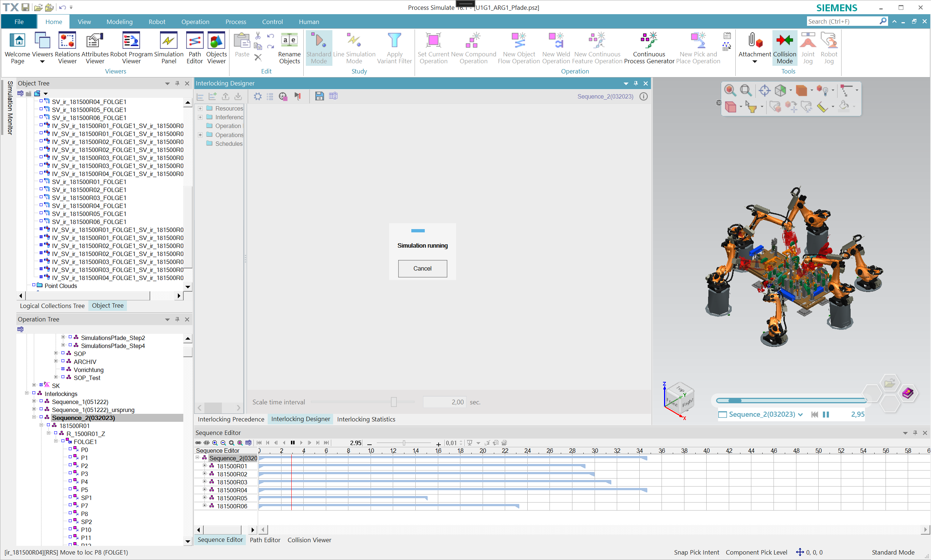Expand the Resources folder in Interlocking Designer
This screenshot has width=931, height=560.
pos(200,108)
